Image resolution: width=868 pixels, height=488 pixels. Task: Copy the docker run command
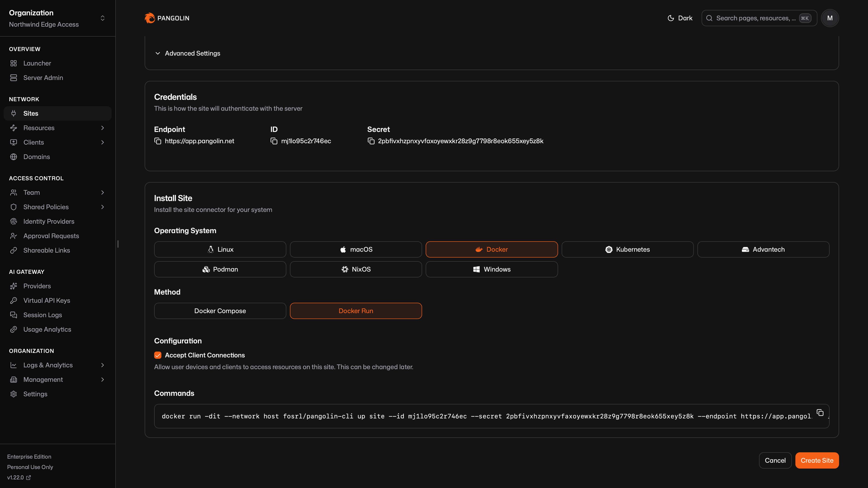click(820, 413)
